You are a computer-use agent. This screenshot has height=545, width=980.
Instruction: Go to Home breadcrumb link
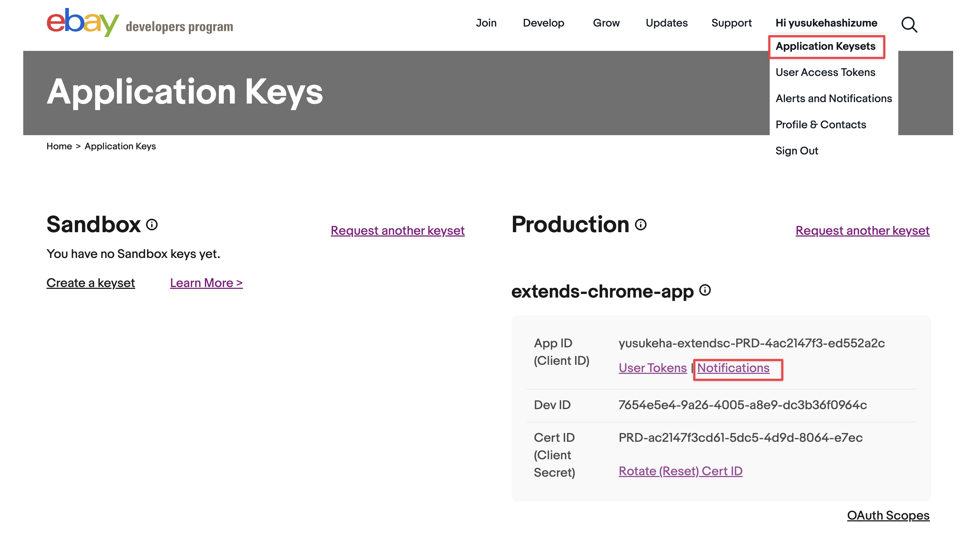coord(59,146)
